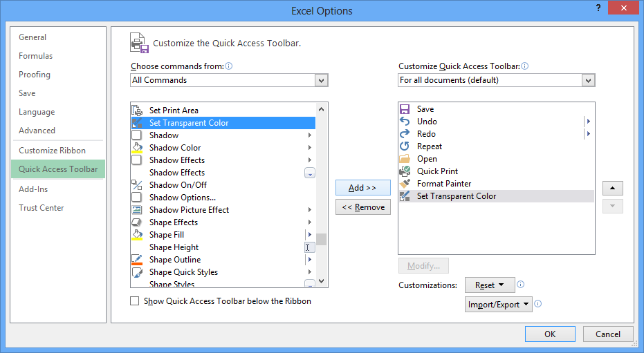Click the Shadow On/Off icon
The image size is (644, 353).
coord(137,185)
